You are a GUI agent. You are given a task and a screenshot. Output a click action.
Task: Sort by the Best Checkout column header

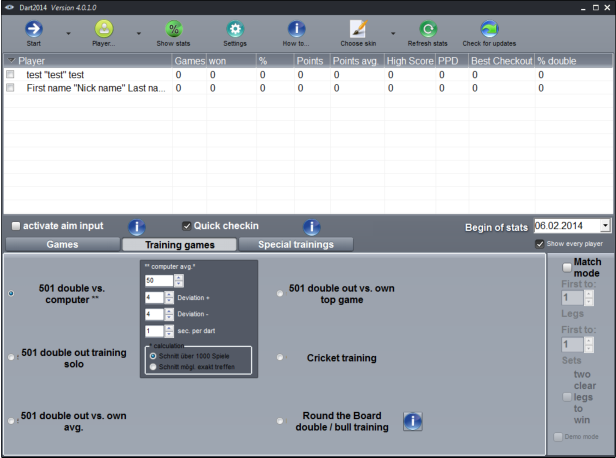click(500, 61)
